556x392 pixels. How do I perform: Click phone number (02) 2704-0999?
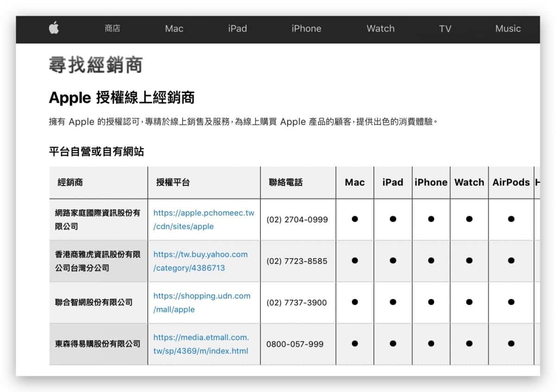[x=297, y=220]
